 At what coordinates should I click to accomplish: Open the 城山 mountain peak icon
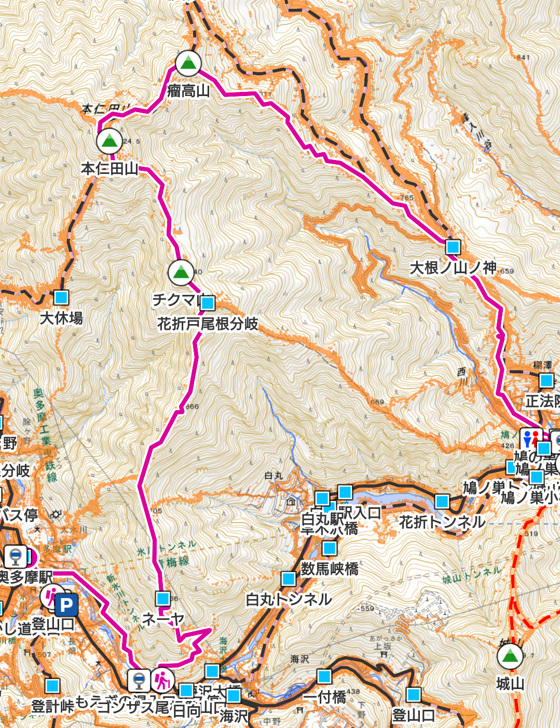(510, 656)
